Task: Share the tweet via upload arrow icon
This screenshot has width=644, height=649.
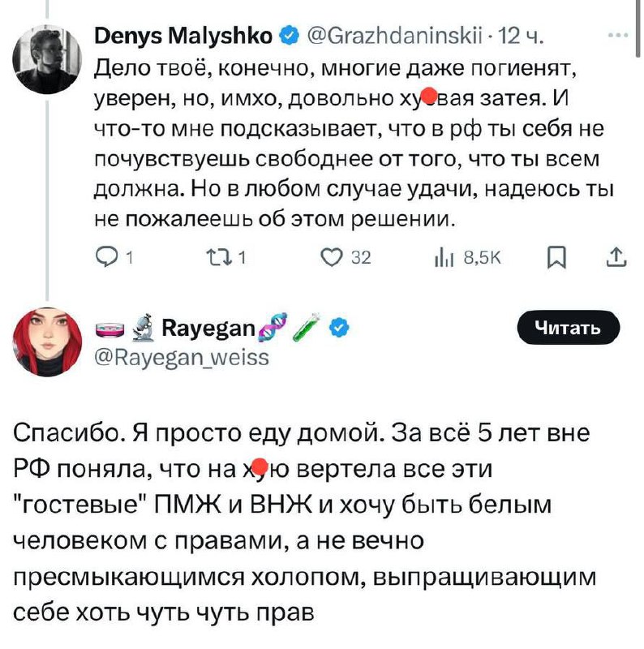Action: pyautogui.click(x=616, y=258)
